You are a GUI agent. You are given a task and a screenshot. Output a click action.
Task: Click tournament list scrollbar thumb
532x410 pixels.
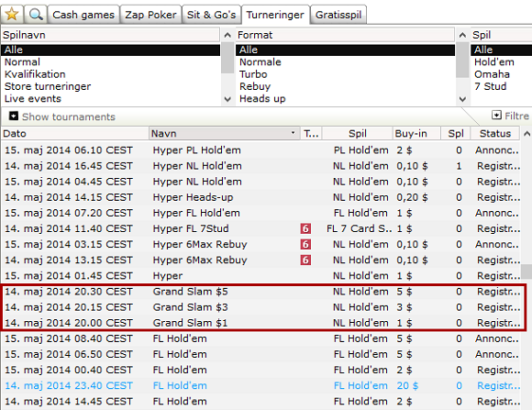click(526, 271)
